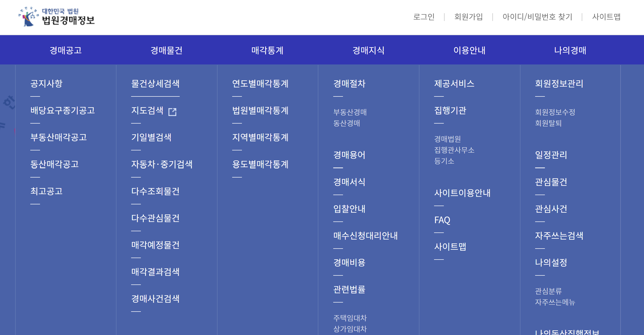Open 관심물건 submenu item
644x335 pixels.
click(x=551, y=182)
